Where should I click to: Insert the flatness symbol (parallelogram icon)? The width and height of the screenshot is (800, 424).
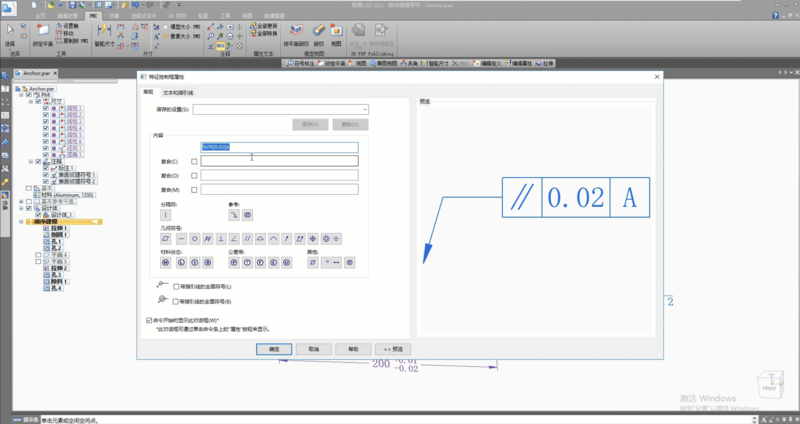click(x=167, y=238)
